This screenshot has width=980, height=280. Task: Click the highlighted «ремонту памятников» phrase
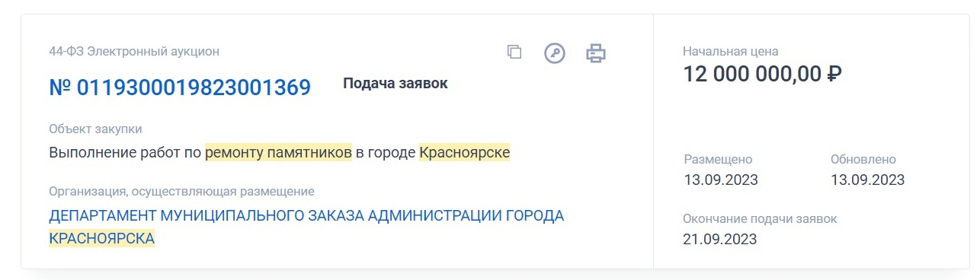(279, 153)
